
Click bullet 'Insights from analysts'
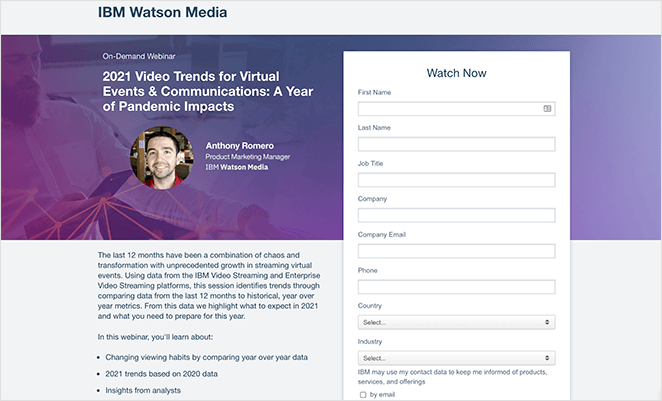(x=143, y=390)
